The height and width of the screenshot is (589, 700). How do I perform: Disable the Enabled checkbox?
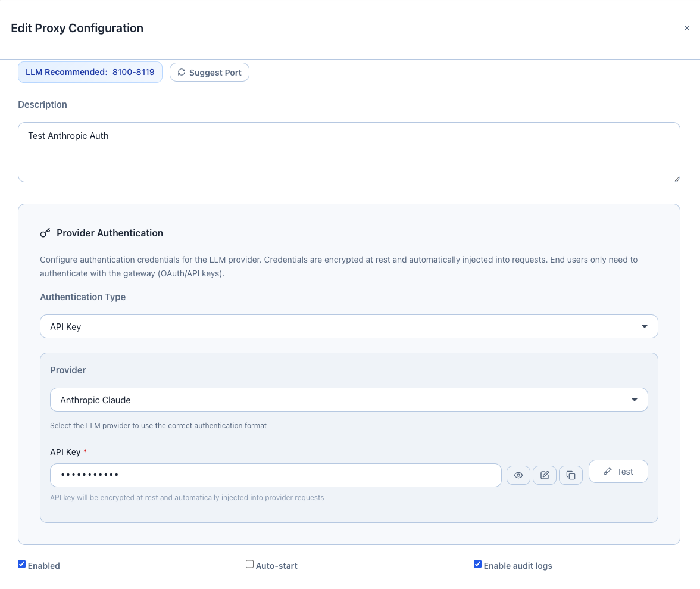click(21, 563)
